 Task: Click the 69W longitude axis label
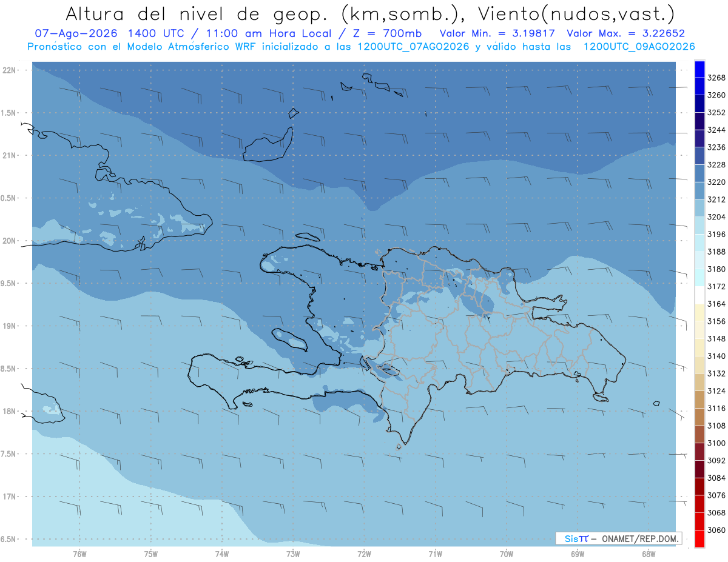[x=578, y=554]
